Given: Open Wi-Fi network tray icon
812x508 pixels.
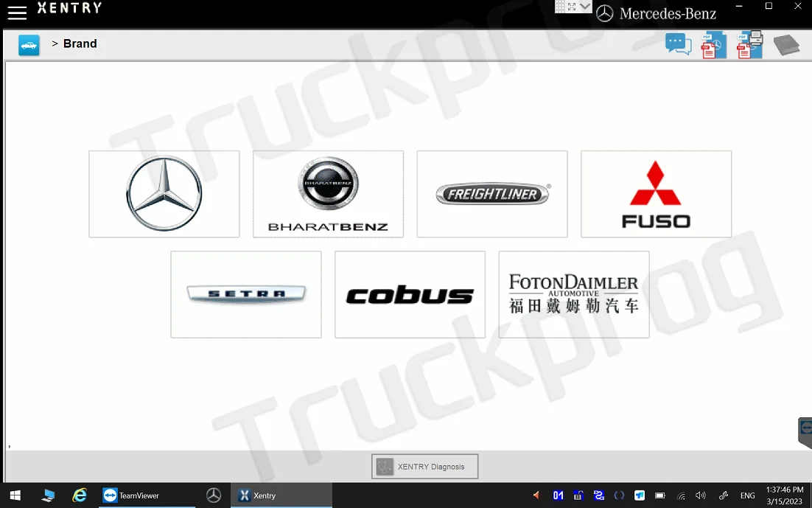Looking at the screenshot, I should click(x=681, y=496).
